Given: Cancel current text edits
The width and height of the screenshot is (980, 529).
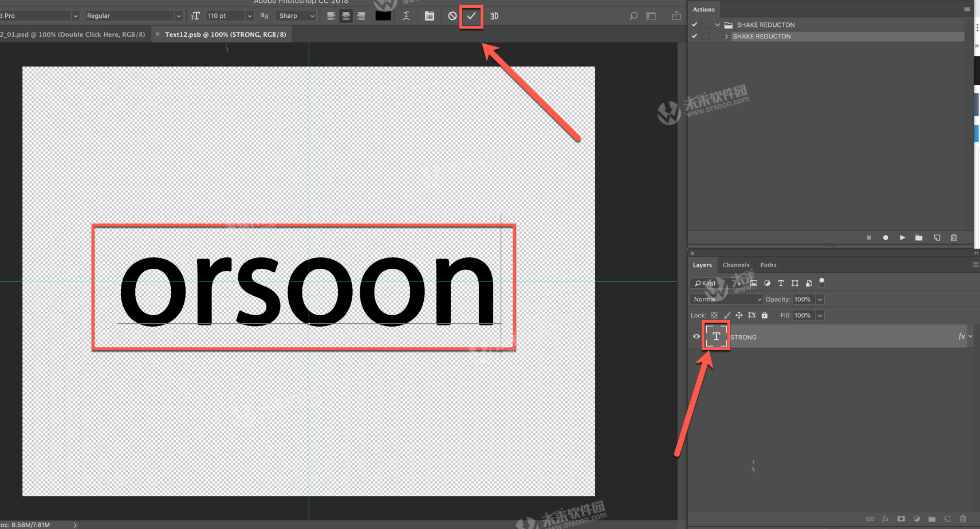Looking at the screenshot, I should [452, 16].
